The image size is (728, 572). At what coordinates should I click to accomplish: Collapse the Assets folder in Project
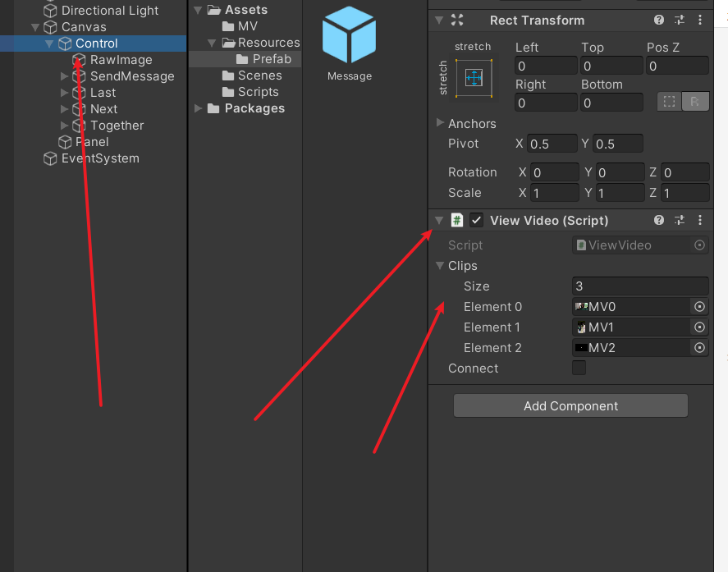pyautogui.click(x=198, y=10)
